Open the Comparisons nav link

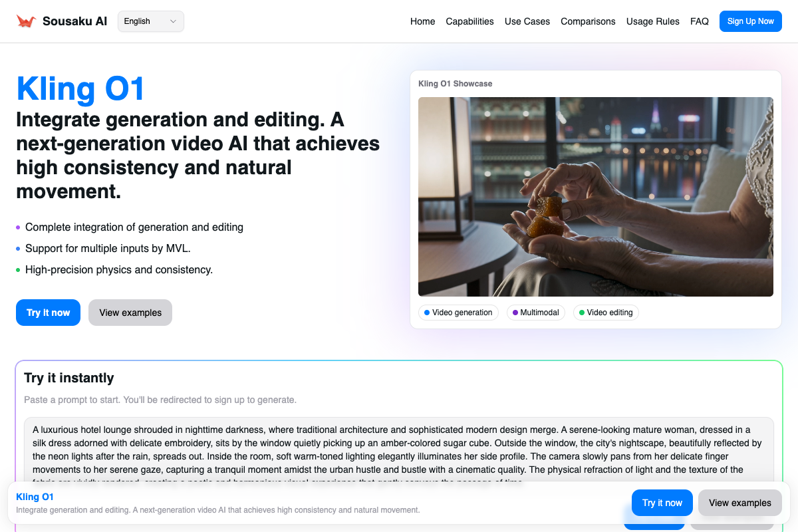click(x=588, y=21)
